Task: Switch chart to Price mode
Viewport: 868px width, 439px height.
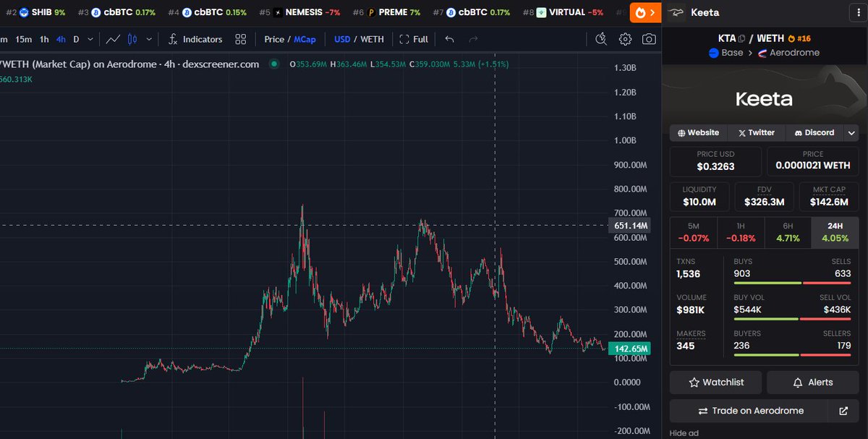Action: point(274,39)
